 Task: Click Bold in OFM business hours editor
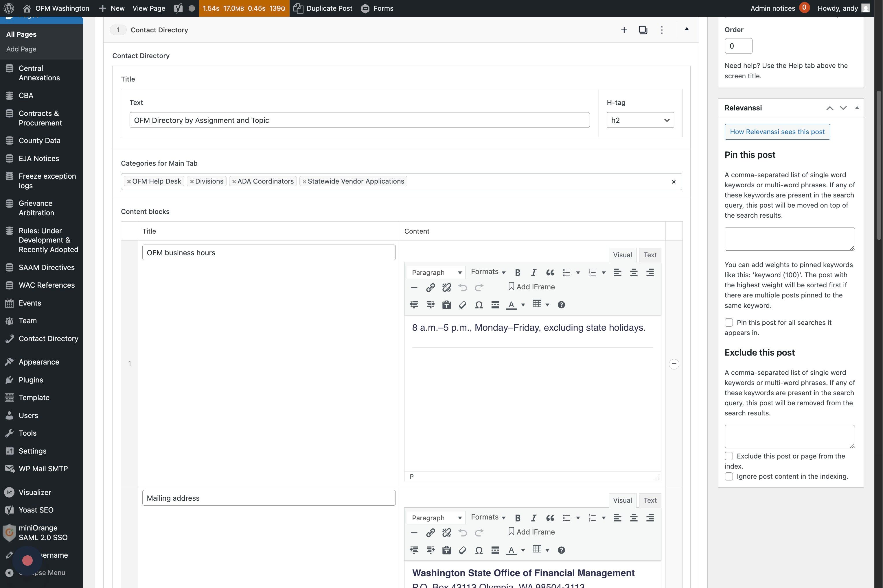(518, 273)
